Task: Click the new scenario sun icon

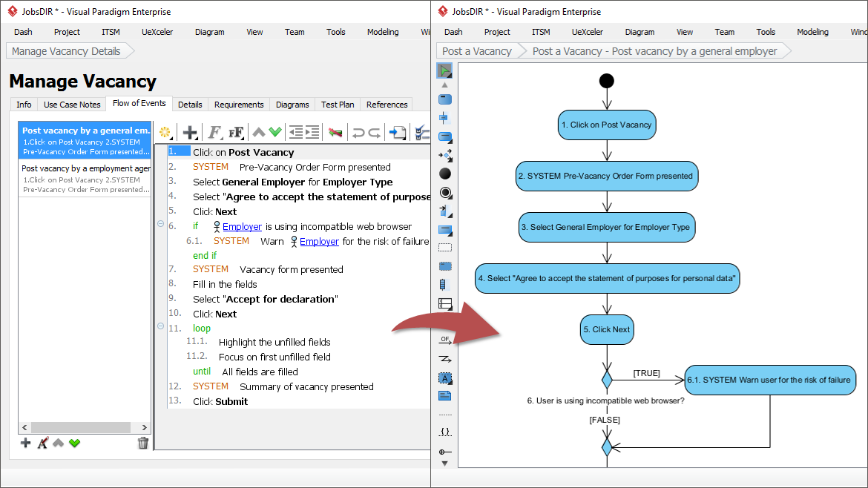Action: coord(165,132)
